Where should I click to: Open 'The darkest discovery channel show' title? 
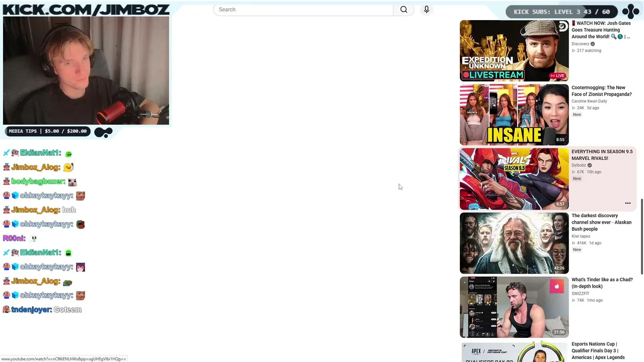click(x=601, y=222)
